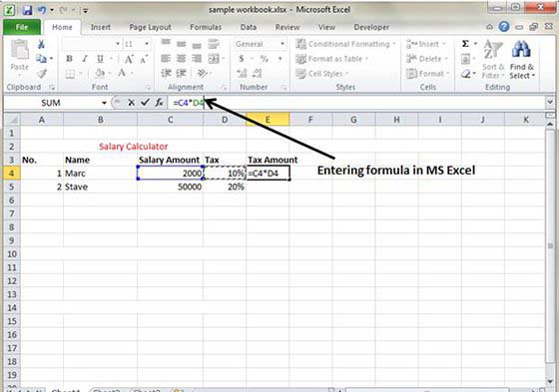Click Format cells button

(428, 74)
